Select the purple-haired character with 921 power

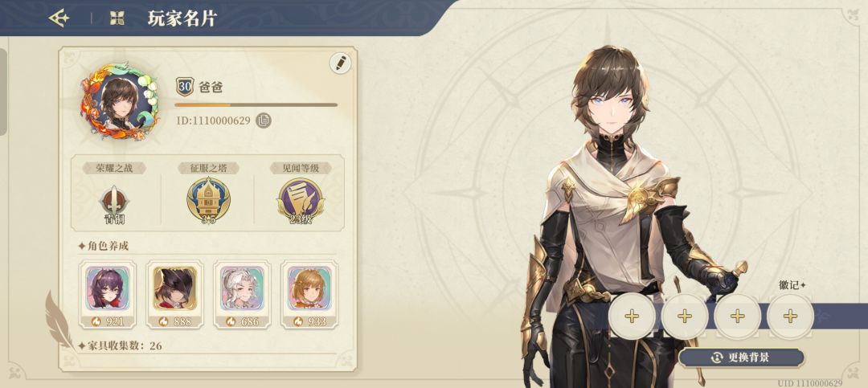(108, 295)
